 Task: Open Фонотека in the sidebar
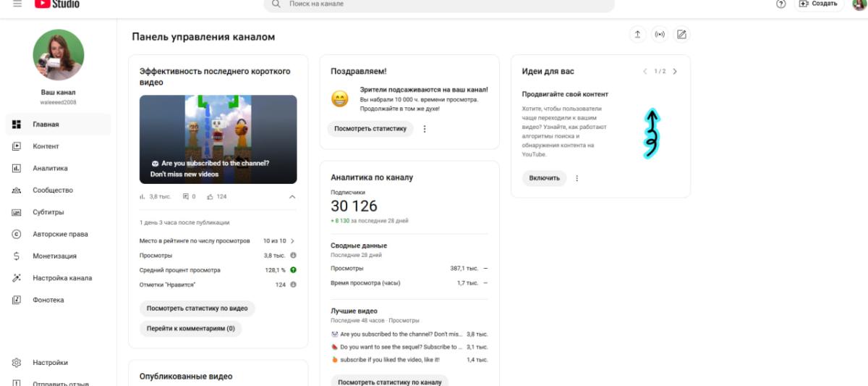(x=58, y=300)
